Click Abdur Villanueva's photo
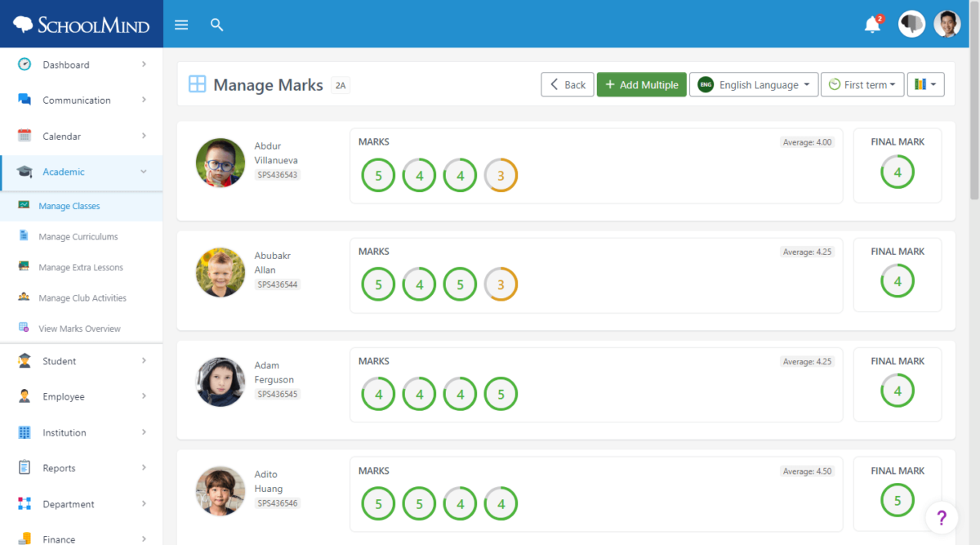The height and width of the screenshot is (545, 980). (x=220, y=163)
